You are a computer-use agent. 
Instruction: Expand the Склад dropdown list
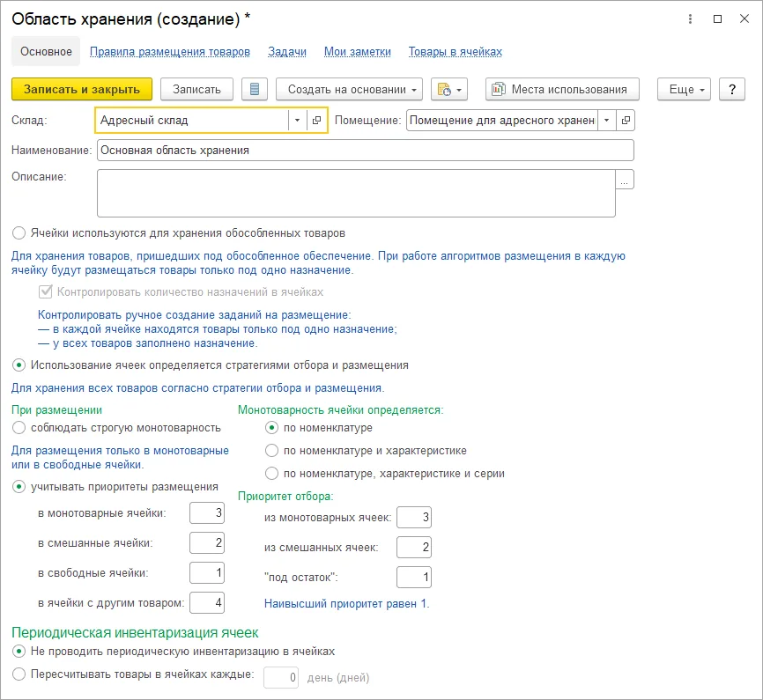point(297,120)
